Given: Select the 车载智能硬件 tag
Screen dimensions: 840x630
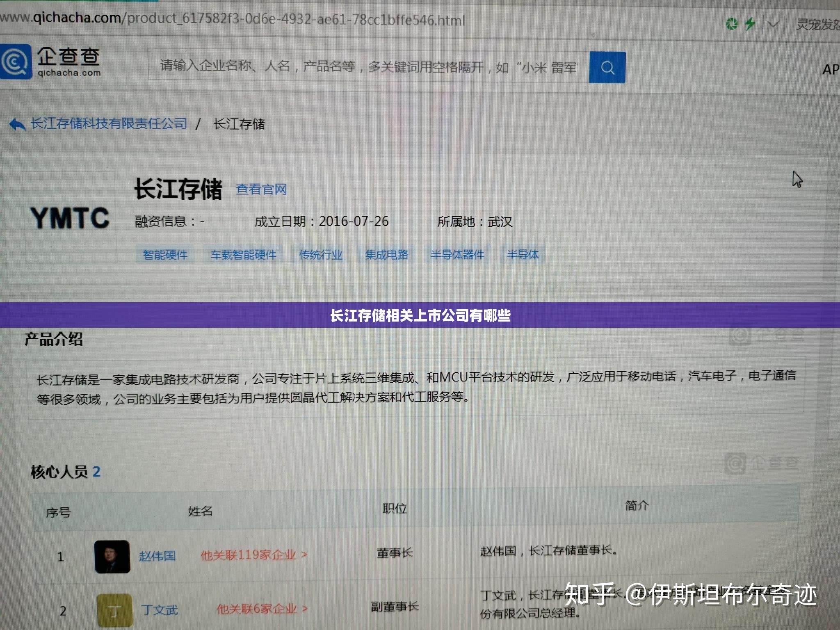Looking at the screenshot, I should click(x=244, y=254).
